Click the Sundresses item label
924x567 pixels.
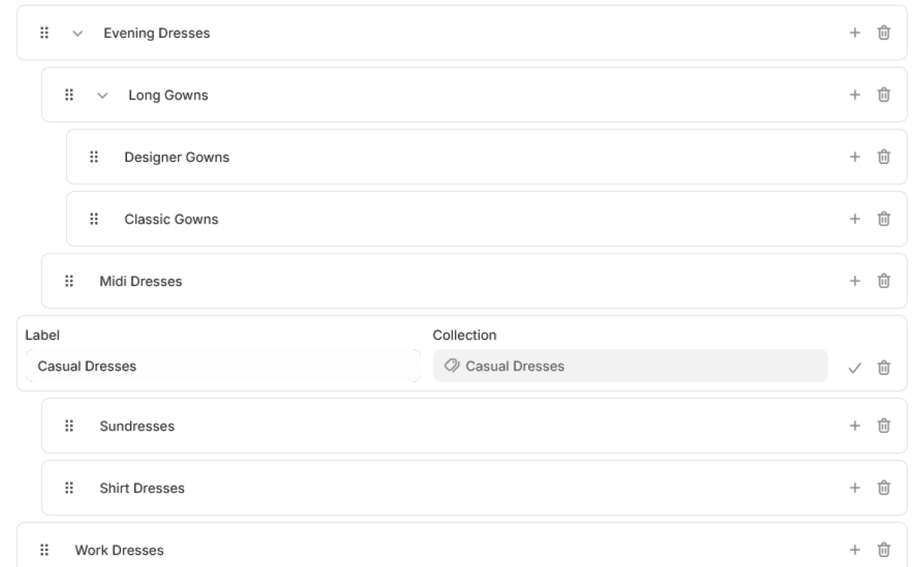click(x=137, y=426)
